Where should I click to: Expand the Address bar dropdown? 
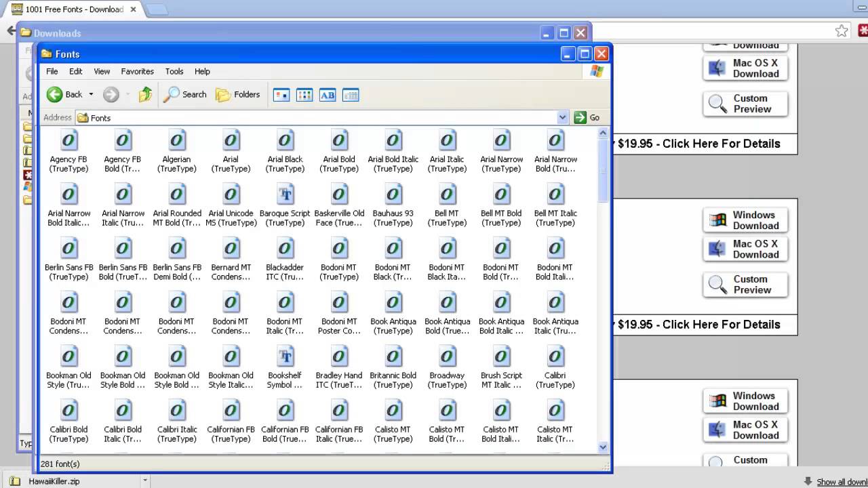pos(562,117)
